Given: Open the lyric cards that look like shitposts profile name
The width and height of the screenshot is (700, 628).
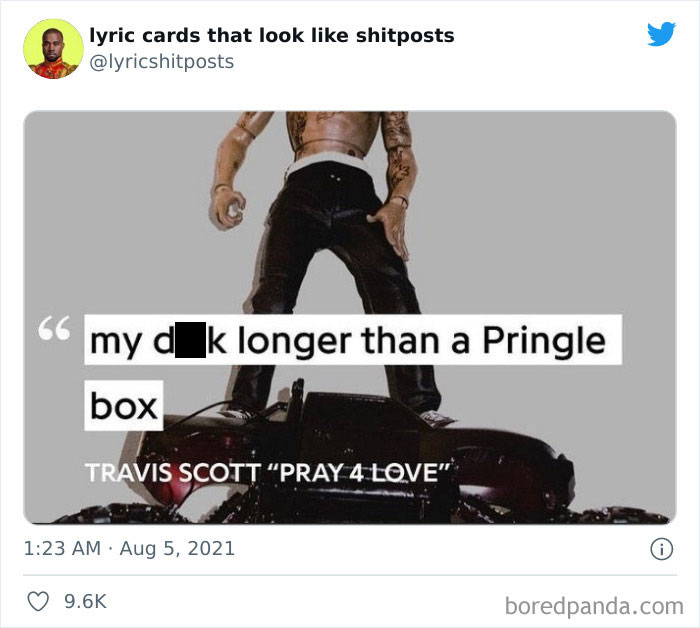Looking at the screenshot, I should [x=272, y=35].
